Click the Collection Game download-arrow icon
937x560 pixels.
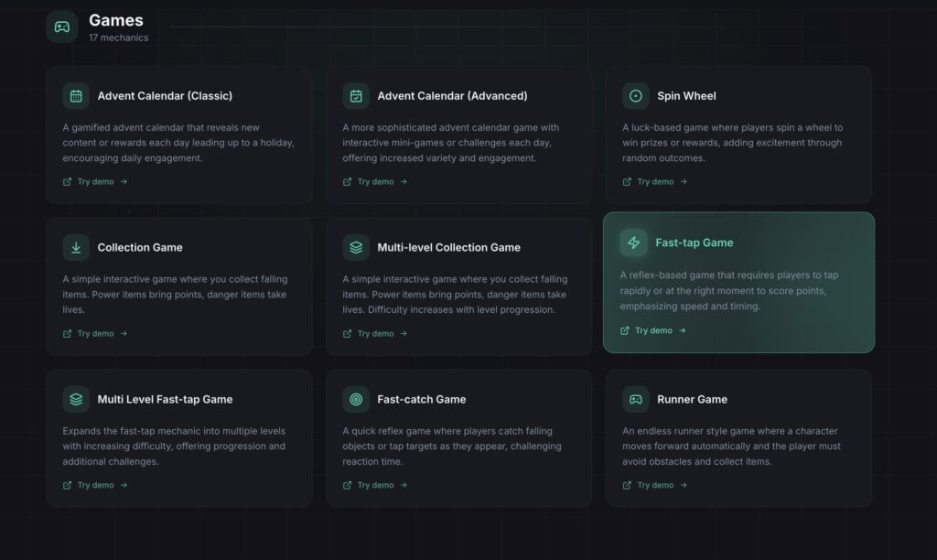pos(76,247)
